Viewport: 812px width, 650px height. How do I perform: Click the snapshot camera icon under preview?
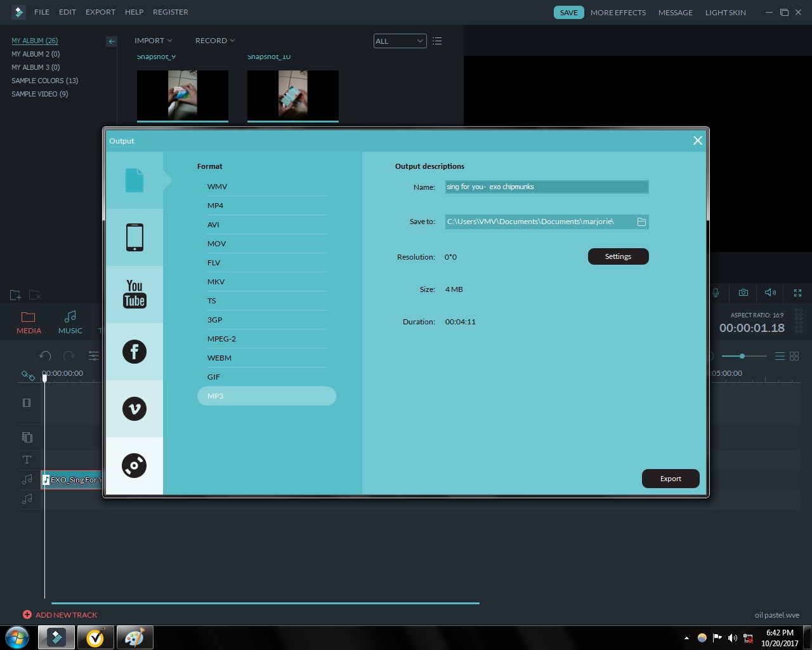tap(743, 293)
